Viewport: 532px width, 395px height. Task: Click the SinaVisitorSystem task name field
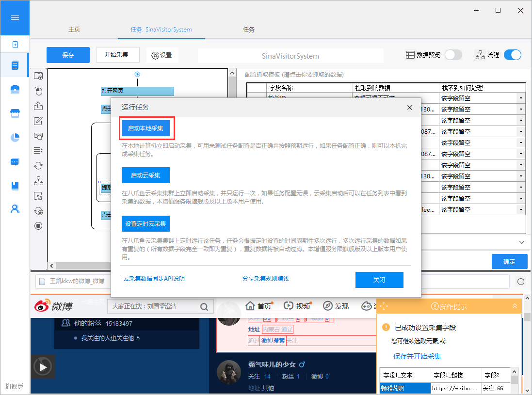(x=290, y=56)
